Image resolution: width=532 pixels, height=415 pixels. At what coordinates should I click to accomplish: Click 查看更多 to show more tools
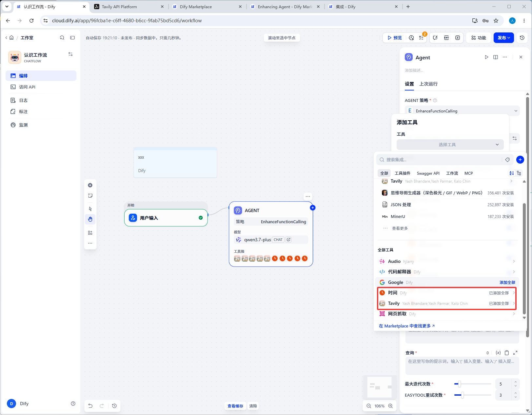400,228
